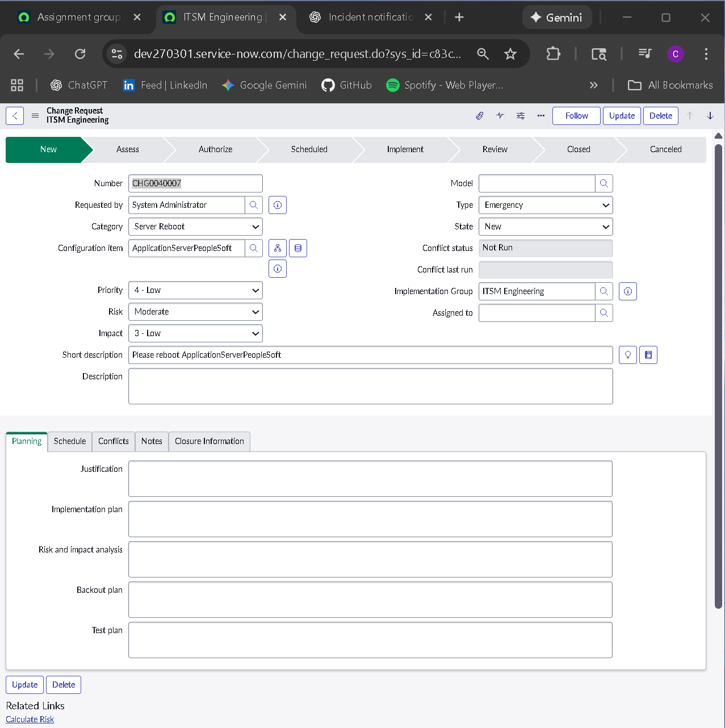Open the personalize form sliders icon
725x728 pixels.
tap(521, 115)
